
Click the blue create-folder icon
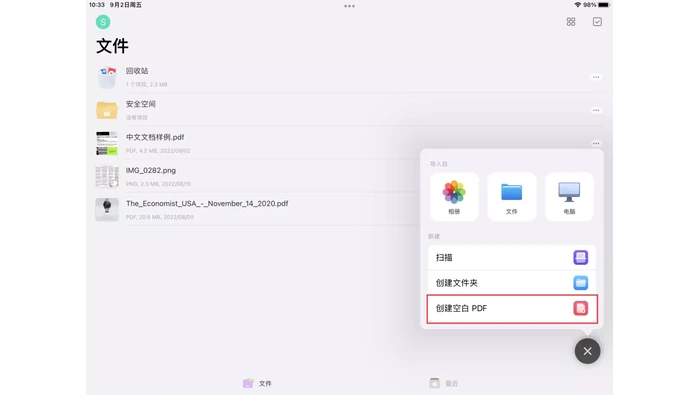tap(580, 283)
